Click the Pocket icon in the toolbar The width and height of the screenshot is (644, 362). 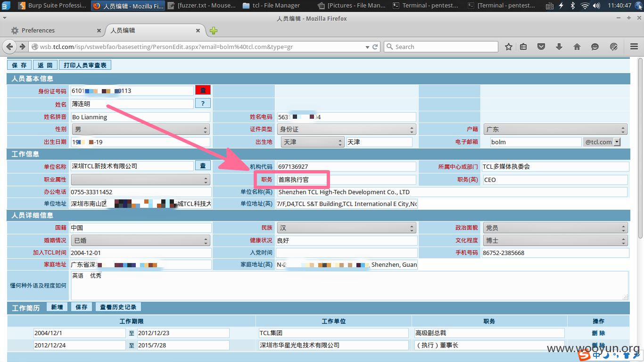(541, 47)
